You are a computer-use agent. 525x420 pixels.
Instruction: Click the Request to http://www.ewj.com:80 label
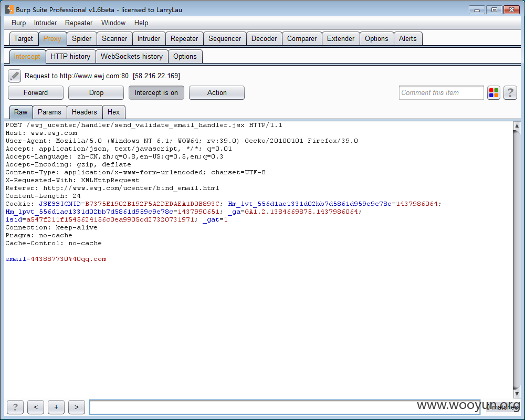click(102, 76)
